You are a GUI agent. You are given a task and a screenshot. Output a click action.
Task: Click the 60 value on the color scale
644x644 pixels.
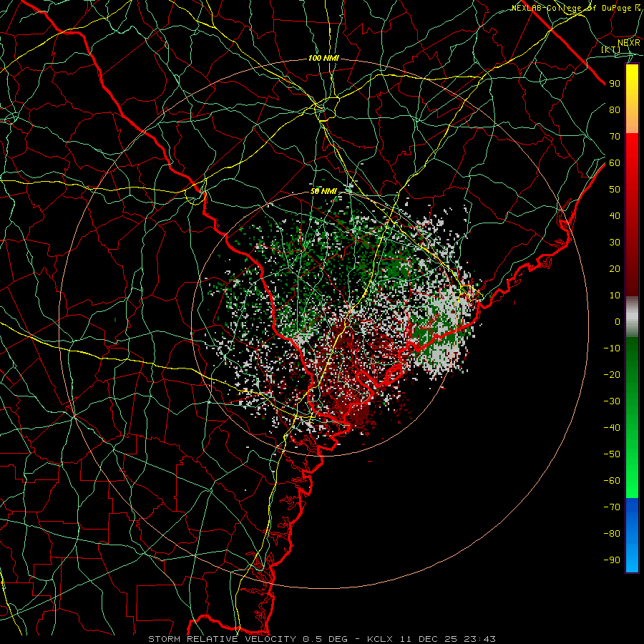click(x=615, y=162)
